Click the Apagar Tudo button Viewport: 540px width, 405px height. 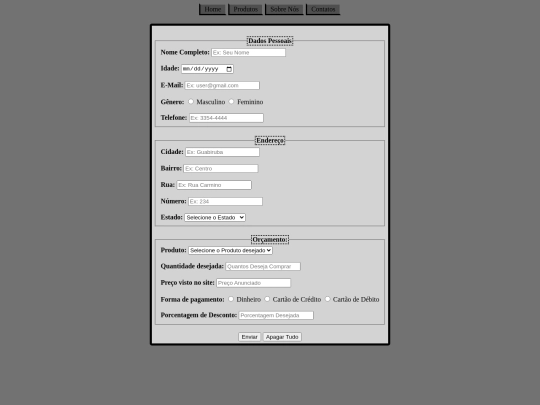(x=282, y=337)
